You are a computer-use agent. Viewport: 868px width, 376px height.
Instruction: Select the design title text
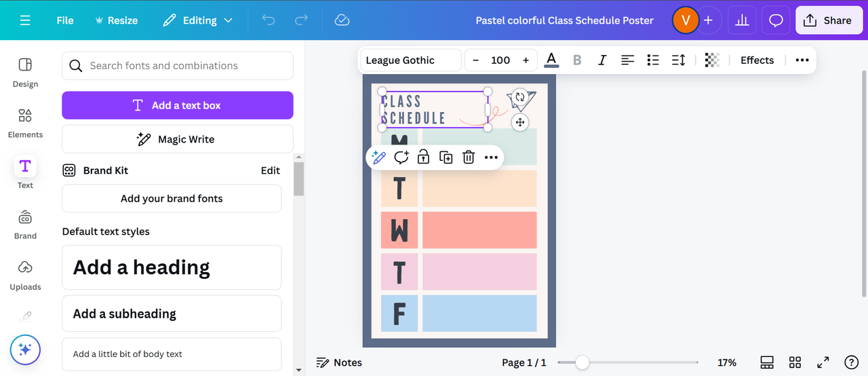click(565, 20)
